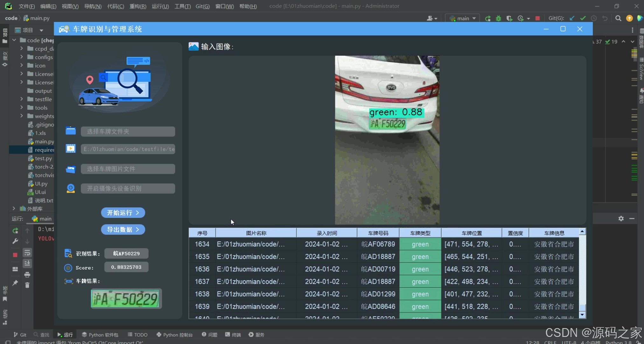
Task: Open Run tool window settings gear
Action: pyautogui.click(x=621, y=219)
